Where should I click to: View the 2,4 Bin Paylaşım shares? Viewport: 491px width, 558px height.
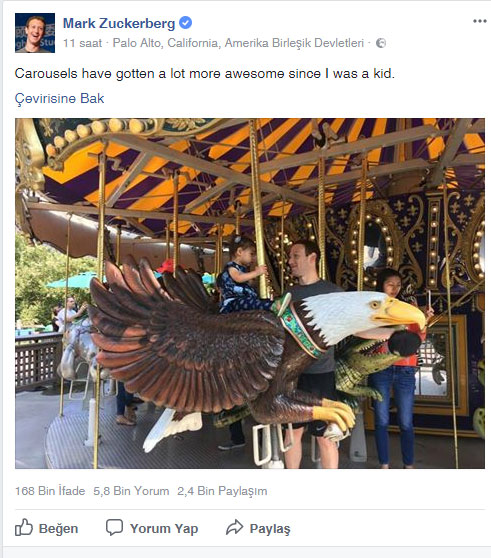[x=222, y=491]
